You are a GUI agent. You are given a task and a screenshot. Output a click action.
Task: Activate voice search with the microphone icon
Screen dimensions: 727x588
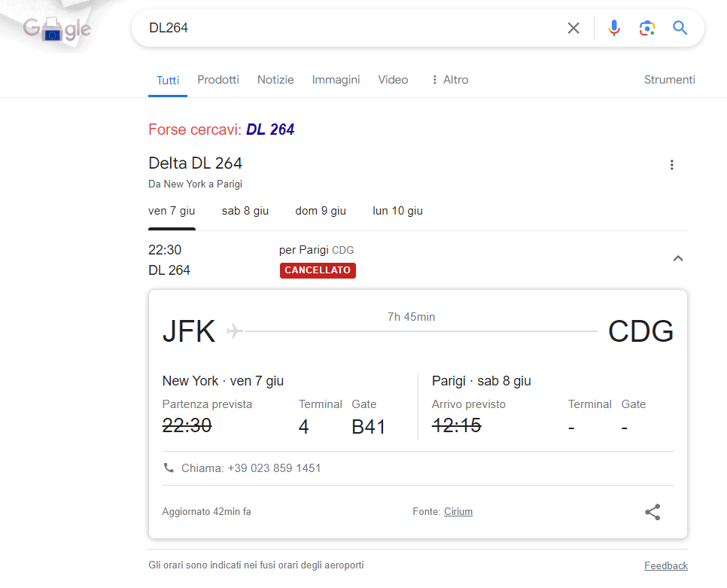tap(614, 28)
